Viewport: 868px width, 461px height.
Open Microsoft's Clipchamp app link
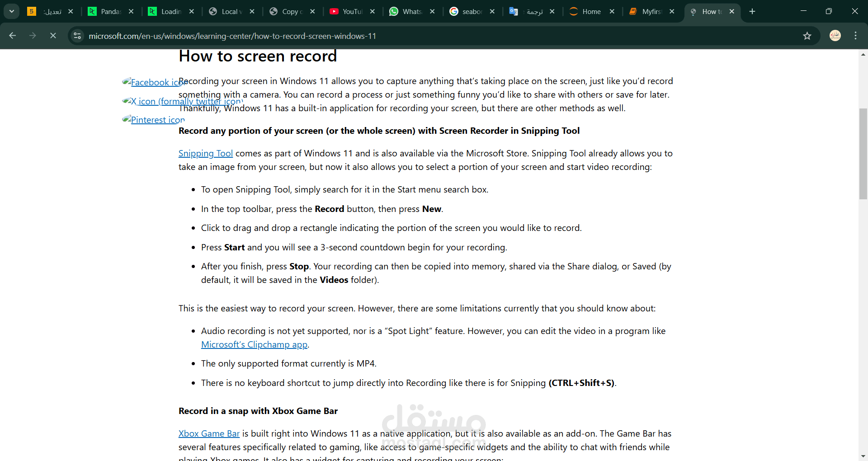point(254,344)
